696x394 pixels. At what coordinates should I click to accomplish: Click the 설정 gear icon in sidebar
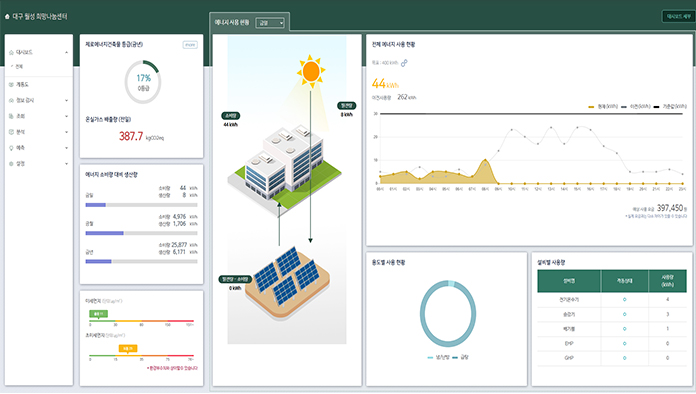tap(11, 164)
